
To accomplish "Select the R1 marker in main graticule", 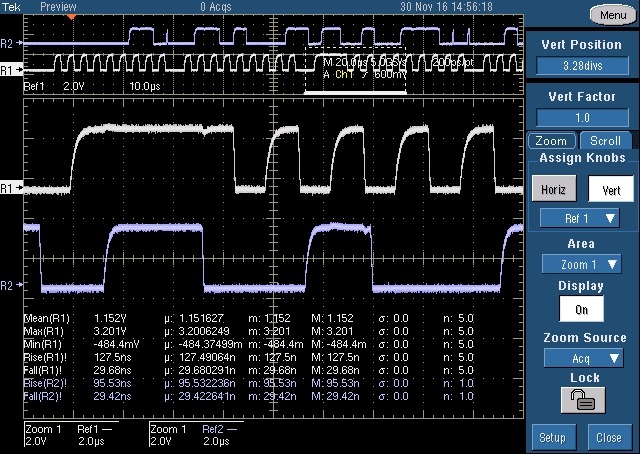I will 8,188.
